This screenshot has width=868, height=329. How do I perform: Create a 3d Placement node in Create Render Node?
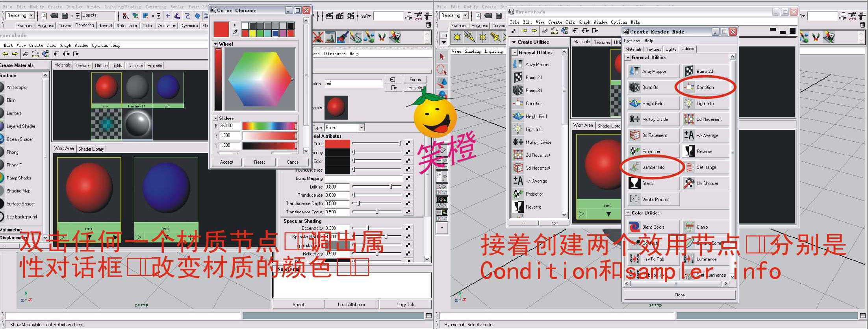[653, 135]
